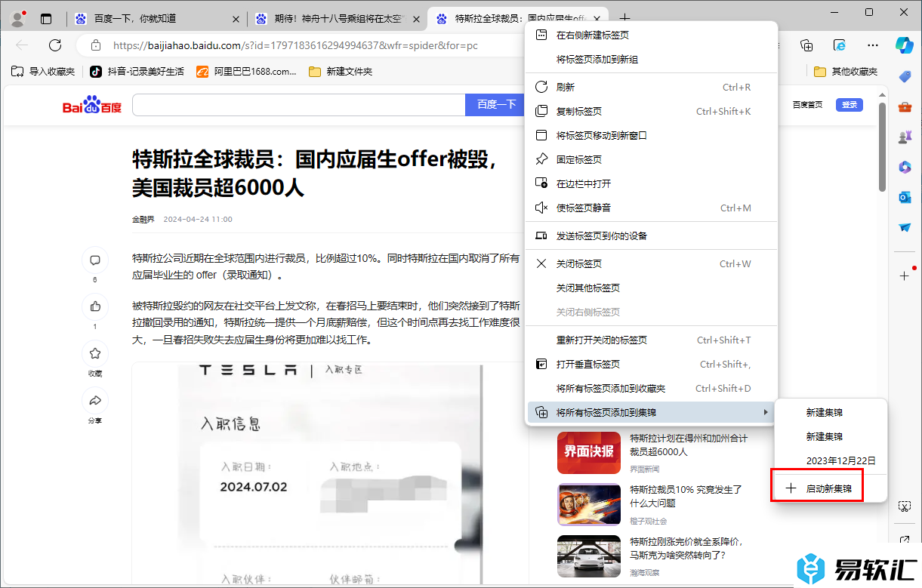This screenshot has height=588, width=922.
Task: Close the 特斯拉全球裁员 tab
Action: [x=597, y=19]
